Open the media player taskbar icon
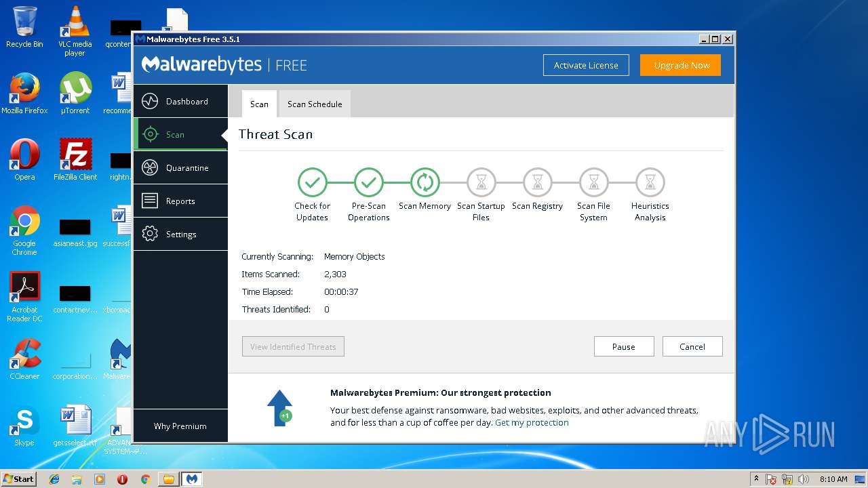The image size is (868, 488). pos(100,479)
